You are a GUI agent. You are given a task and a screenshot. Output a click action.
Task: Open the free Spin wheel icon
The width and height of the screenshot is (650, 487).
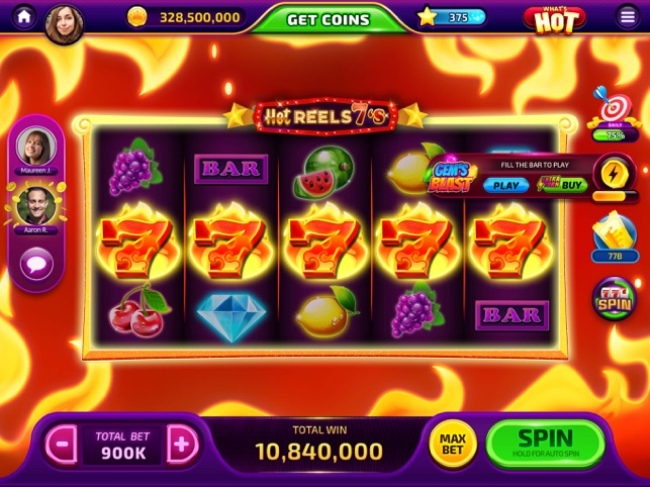(x=614, y=299)
